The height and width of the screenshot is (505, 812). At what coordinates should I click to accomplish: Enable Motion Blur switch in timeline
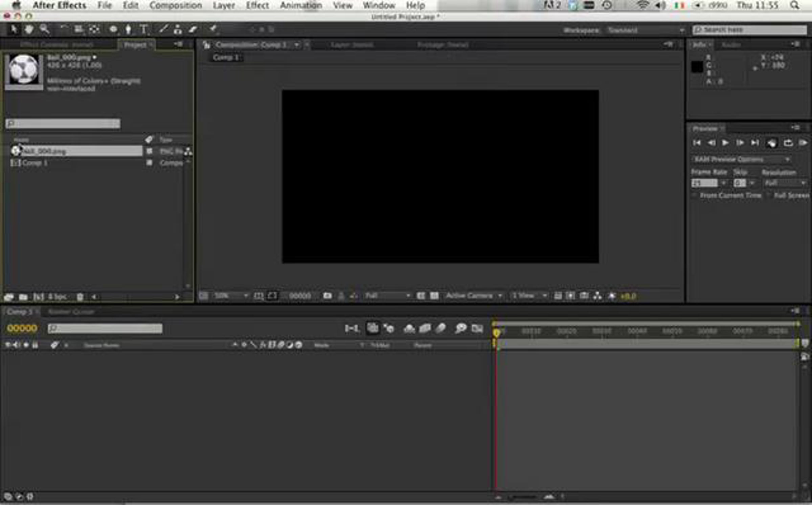point(440,328)
